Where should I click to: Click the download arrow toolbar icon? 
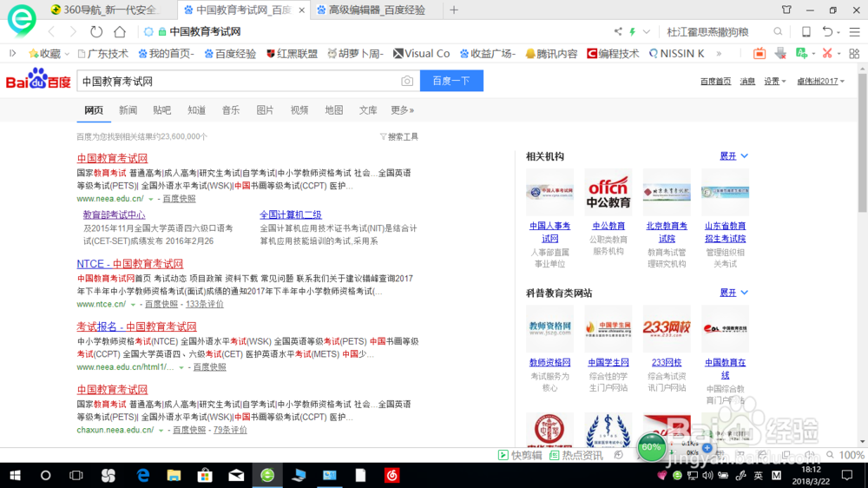[780, 53]
